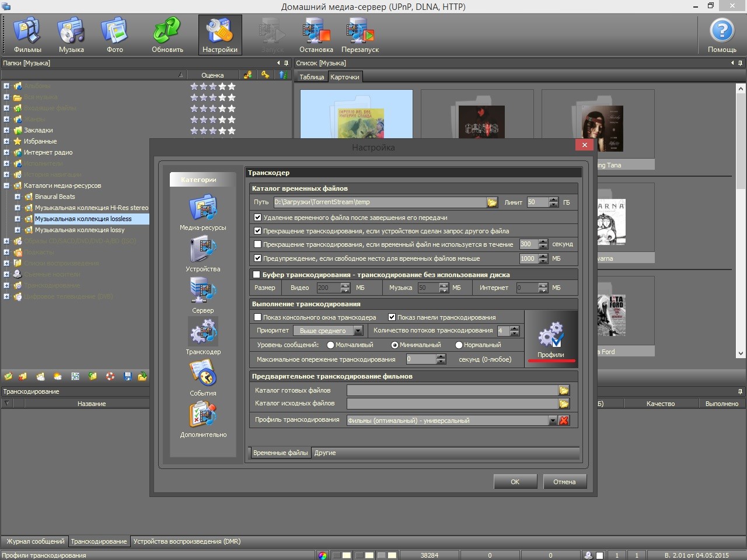
Task: Switch to the Другие tab
Action: 325,453
